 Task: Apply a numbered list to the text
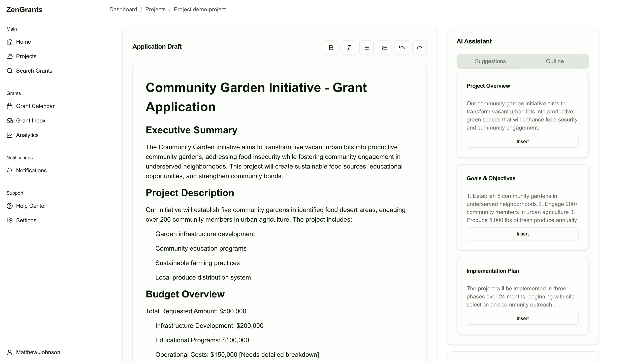(x=384, y=47)
